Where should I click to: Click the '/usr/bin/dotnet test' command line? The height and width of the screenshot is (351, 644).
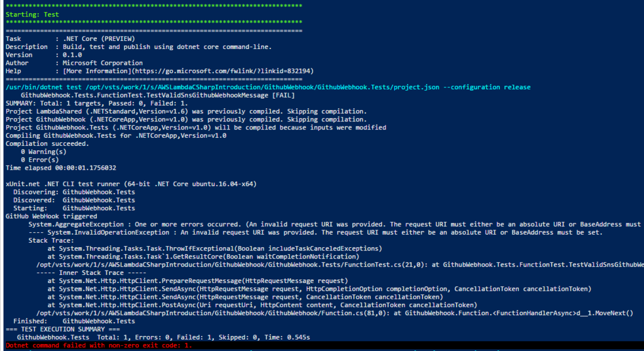(x=268, y=87)
